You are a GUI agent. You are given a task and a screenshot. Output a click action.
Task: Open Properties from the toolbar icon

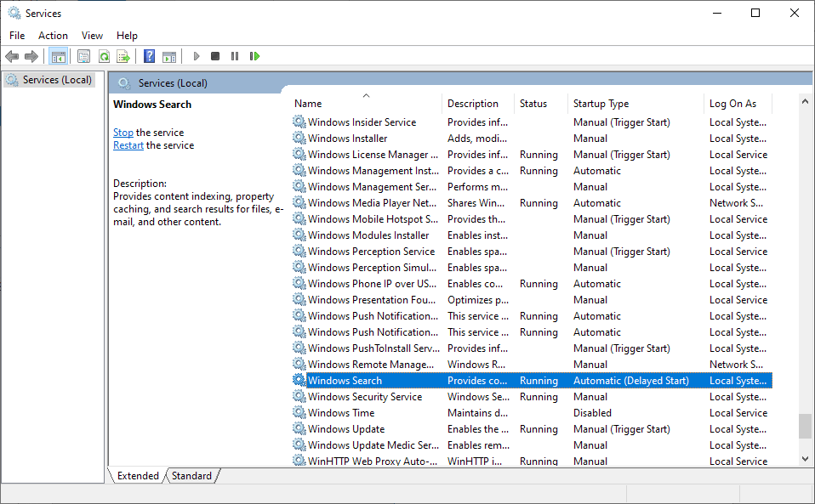83,57
